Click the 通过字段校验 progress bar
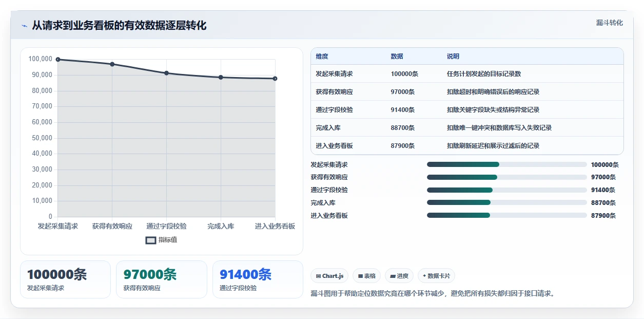Viewport: 644px width, 319px height. (506, 190)
